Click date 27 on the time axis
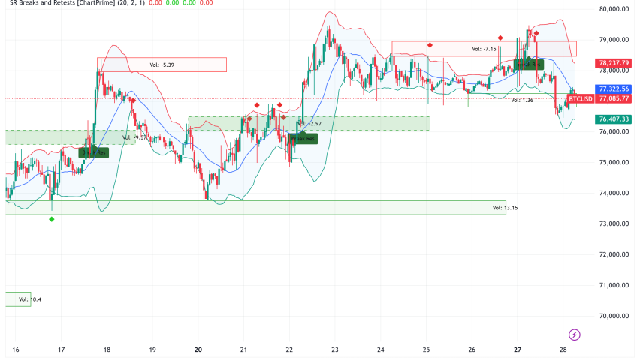640x364 pixels. click(516, 350)
